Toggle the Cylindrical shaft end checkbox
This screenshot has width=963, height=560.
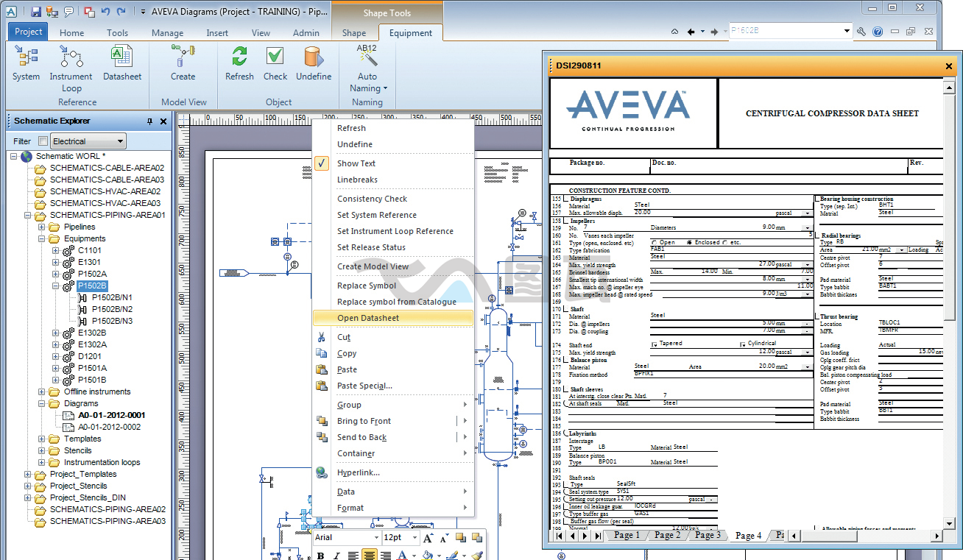coord(741,344)
